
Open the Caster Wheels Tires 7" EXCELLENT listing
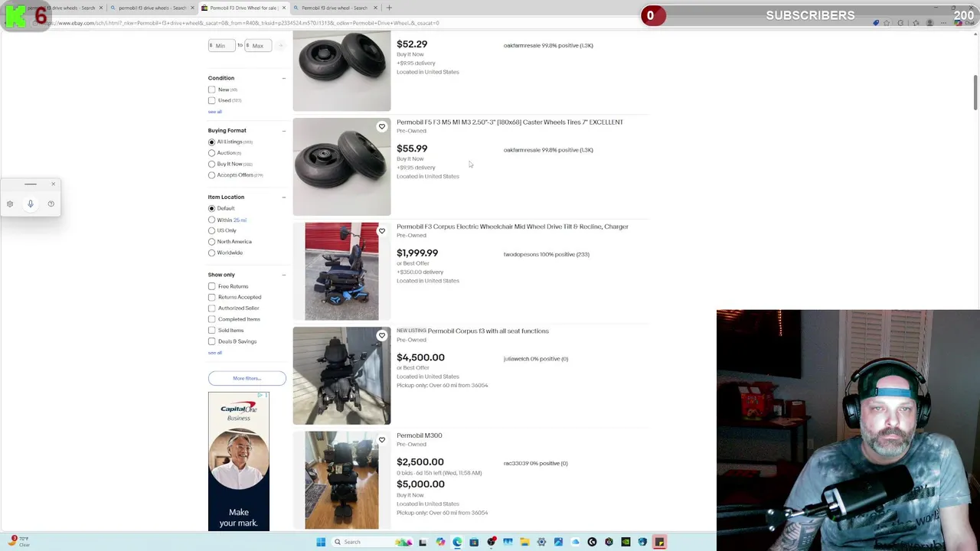510,122
